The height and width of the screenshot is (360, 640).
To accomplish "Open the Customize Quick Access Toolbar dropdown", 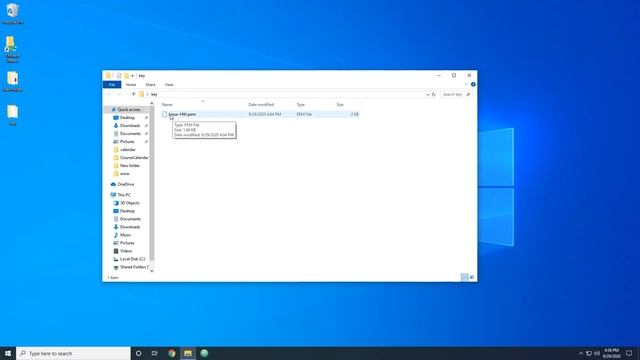I will 132,76.
